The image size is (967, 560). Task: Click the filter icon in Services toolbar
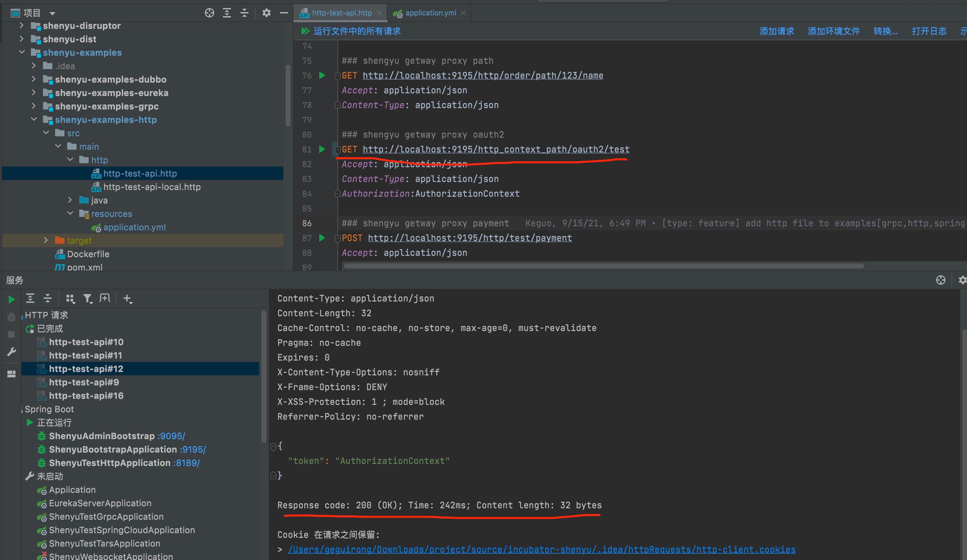[88, 298]
